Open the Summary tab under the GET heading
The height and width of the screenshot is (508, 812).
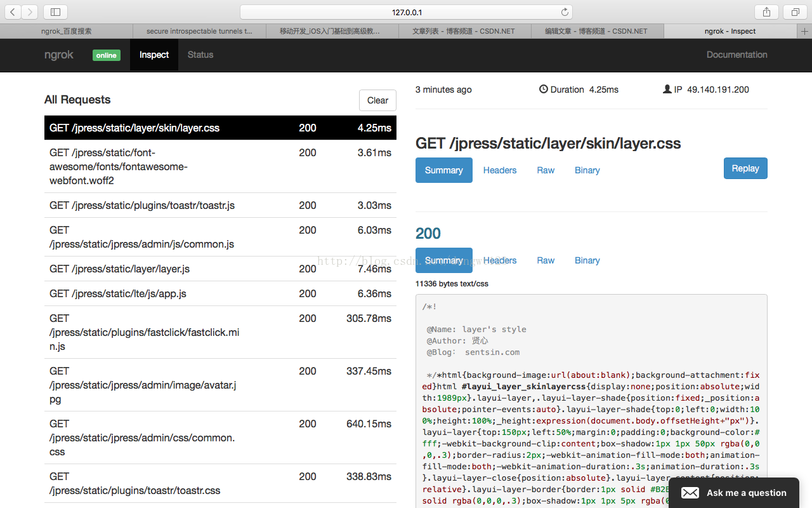point(444,170)
